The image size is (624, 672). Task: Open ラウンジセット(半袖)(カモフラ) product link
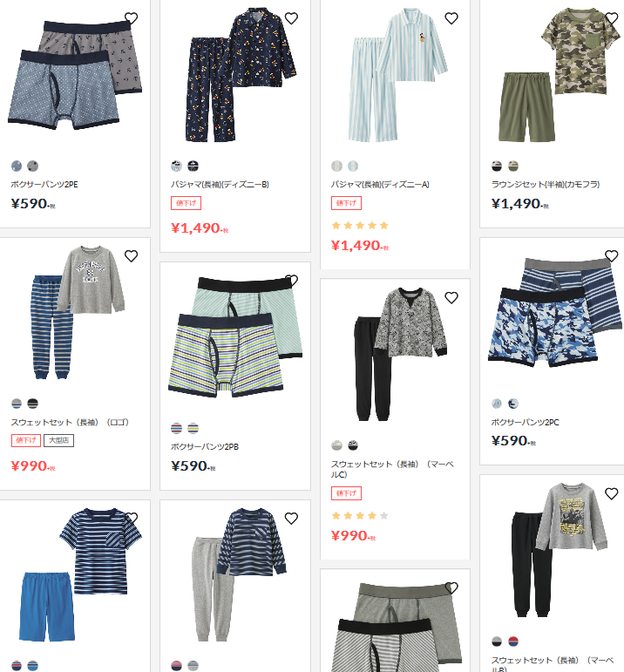[545, 185]
